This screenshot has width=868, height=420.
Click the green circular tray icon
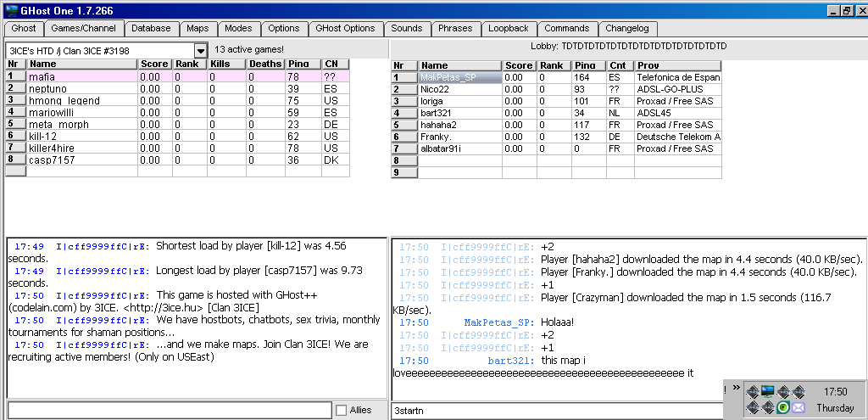(x=783, y=407)
